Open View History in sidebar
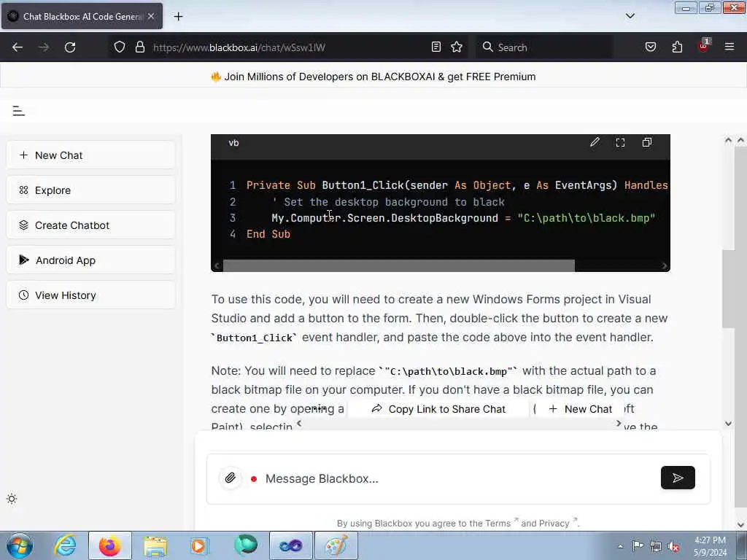The width and height of the screenshot is (747, 560). tap(91, 295)
